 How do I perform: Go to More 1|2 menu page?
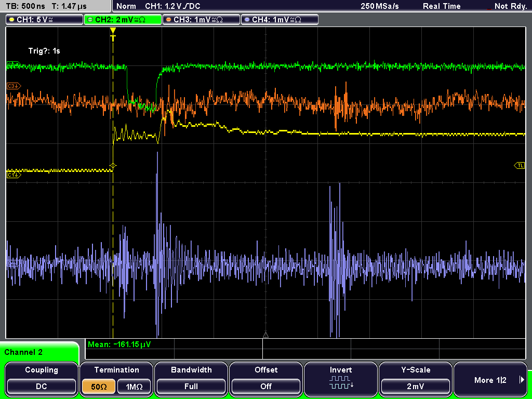point(490,379)
